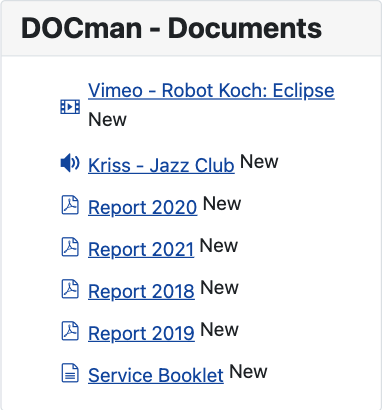Open the Report 2018 document link
This screenshot has width=382, height=410.
tap(141, 291)
